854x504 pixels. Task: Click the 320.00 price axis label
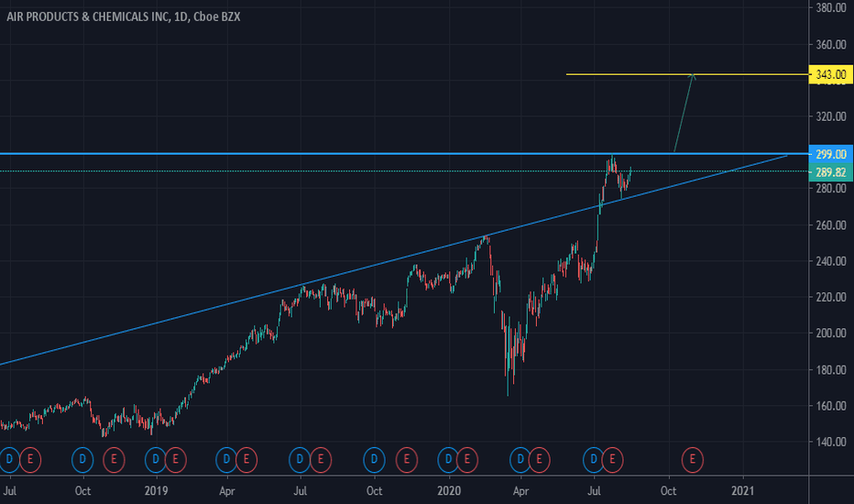[831, 116]
